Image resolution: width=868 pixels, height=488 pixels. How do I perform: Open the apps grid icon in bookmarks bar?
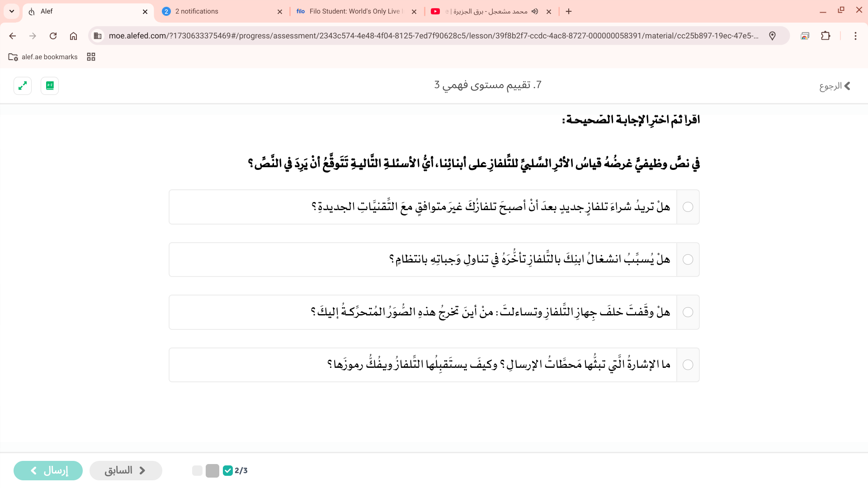[91, 57]
